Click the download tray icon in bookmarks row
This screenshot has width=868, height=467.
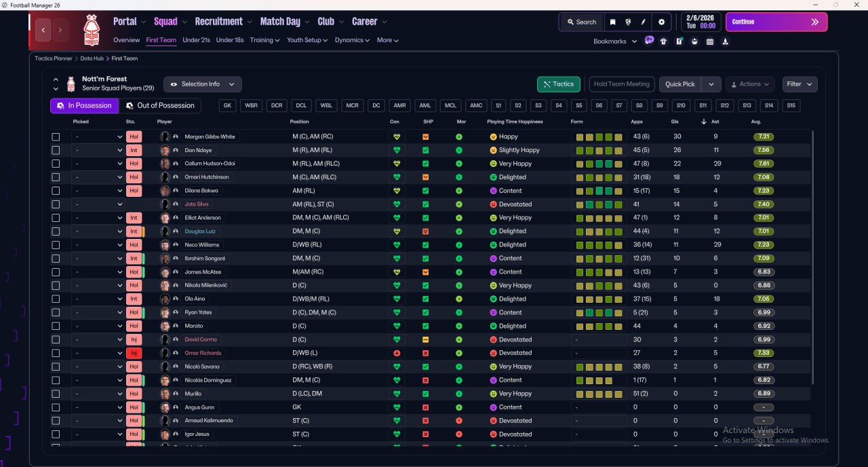[726, 41]
